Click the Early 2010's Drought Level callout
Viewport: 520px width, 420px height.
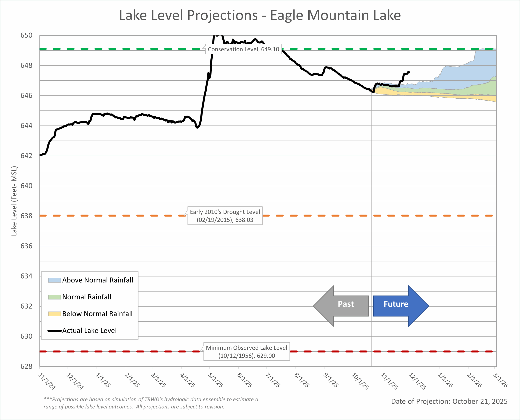(225, 215)
